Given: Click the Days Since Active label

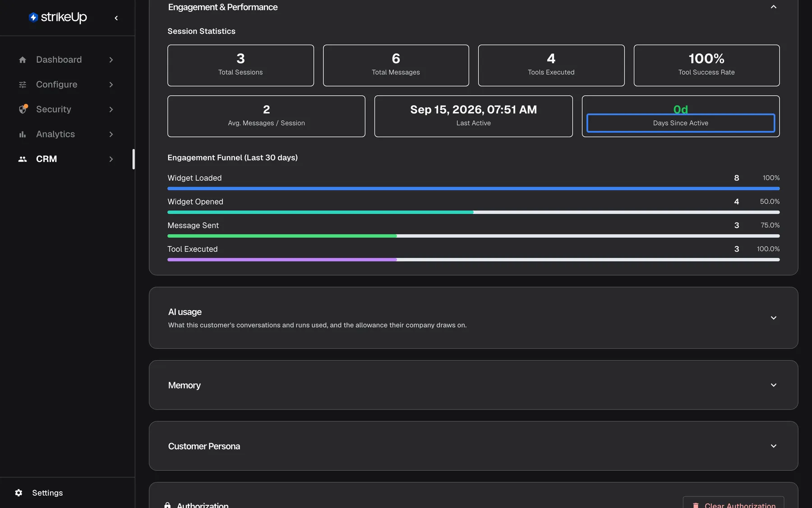Looking at the screenshot, I should 681,123.
